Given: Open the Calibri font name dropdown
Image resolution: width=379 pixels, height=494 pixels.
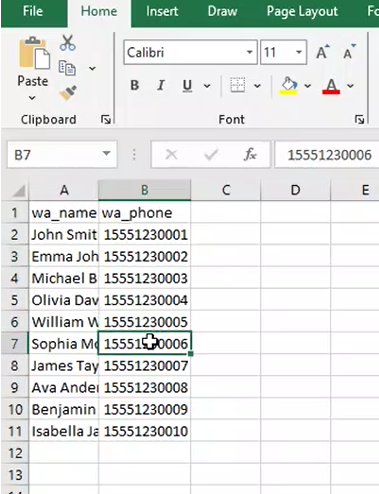Looking at the screenshot, I should pos(249,52).
